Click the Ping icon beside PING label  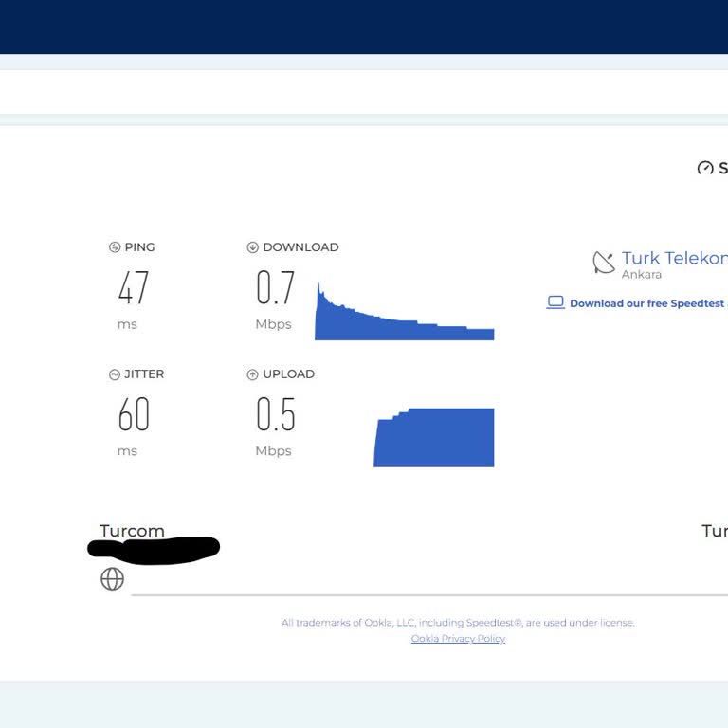[115, 247]
